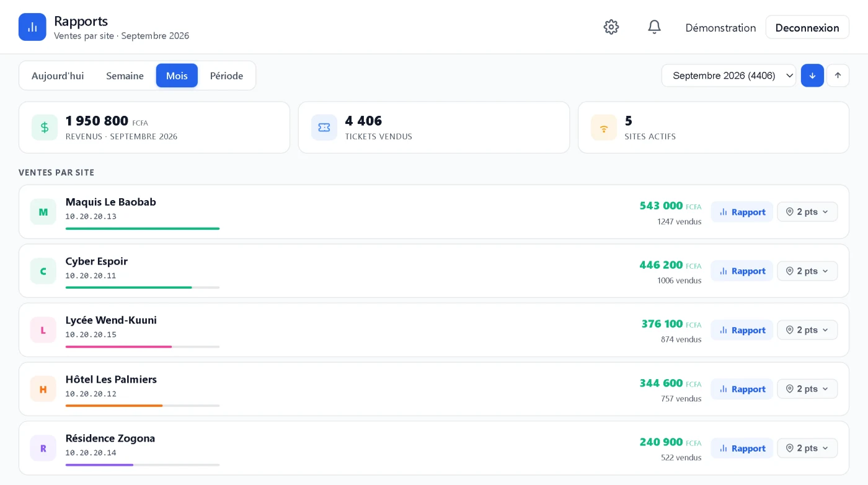
Task: Expand the 2 pts menu for Résidence Zogona
Action: (x=807, y=448)
